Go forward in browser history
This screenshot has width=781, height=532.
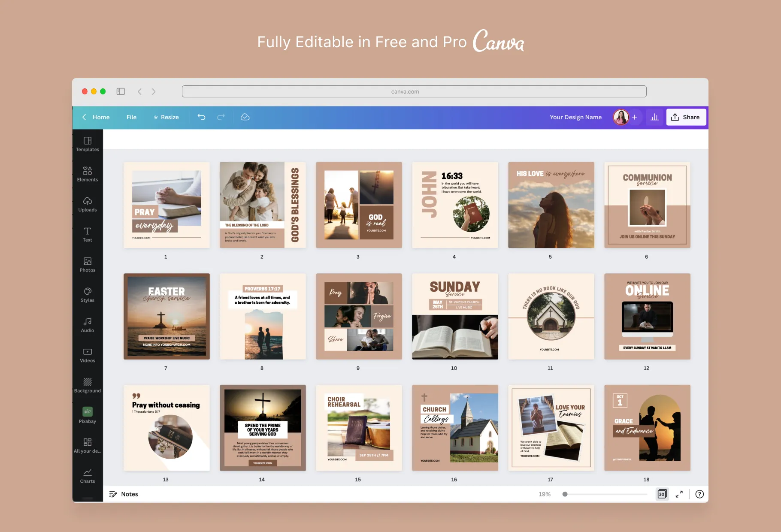[x=154, y=91]
